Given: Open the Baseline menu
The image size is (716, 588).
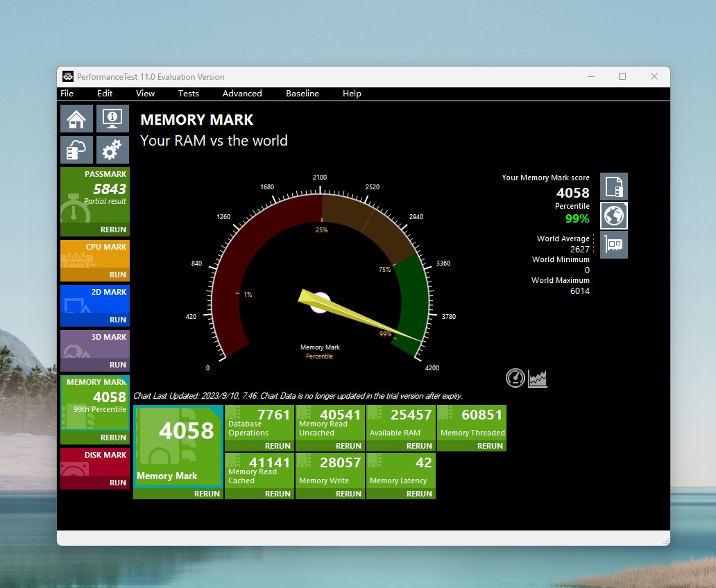Looking at the screenshot, I should pos(302,93).
